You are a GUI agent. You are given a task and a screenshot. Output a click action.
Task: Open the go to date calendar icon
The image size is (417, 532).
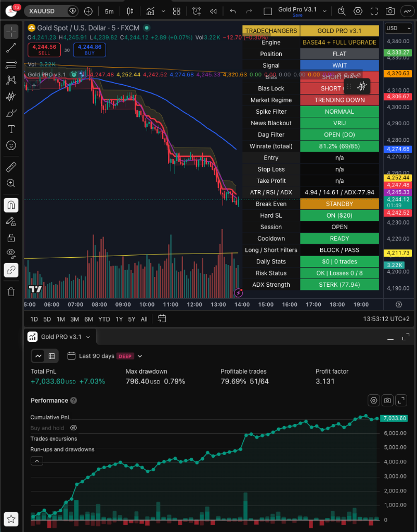162,319
